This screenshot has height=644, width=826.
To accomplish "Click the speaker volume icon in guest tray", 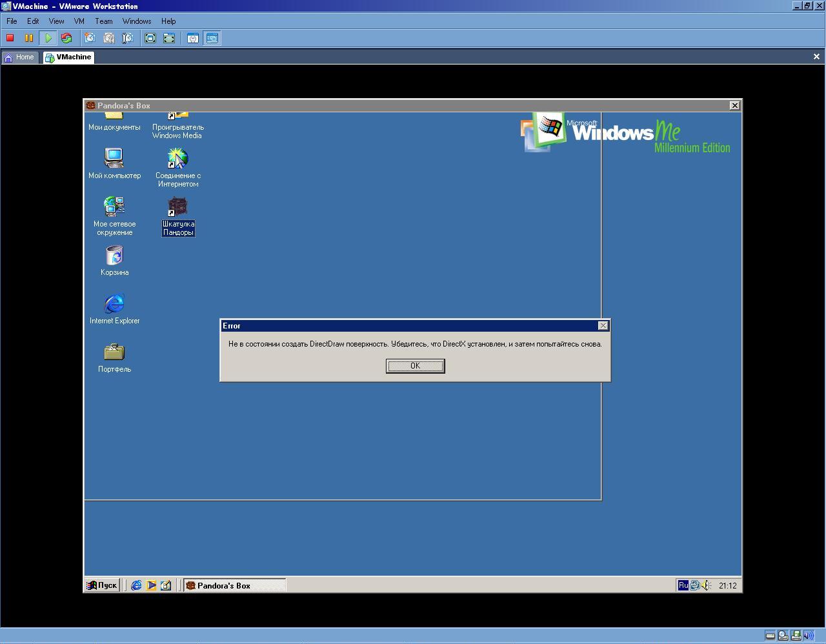I will (707, 585).
